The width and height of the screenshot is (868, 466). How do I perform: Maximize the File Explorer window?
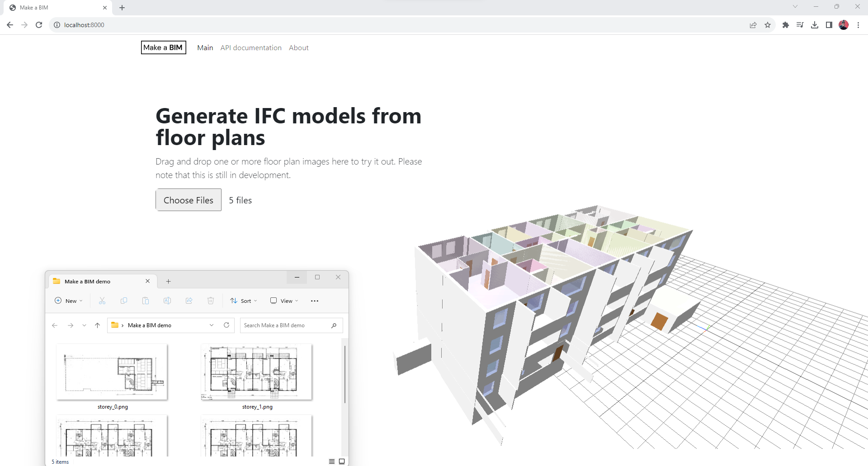tap(317, 277)
